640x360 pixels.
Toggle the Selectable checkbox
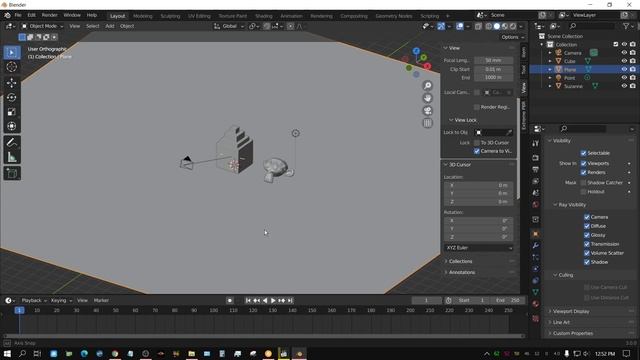pos(583,153)
